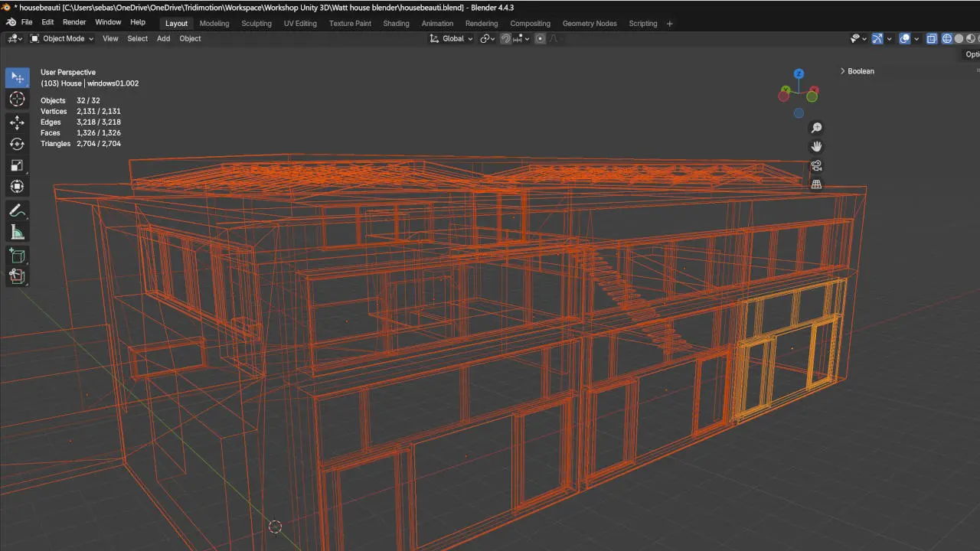Open the Add menu in the viewport header
980x551 pixels.
click(163, 38)
